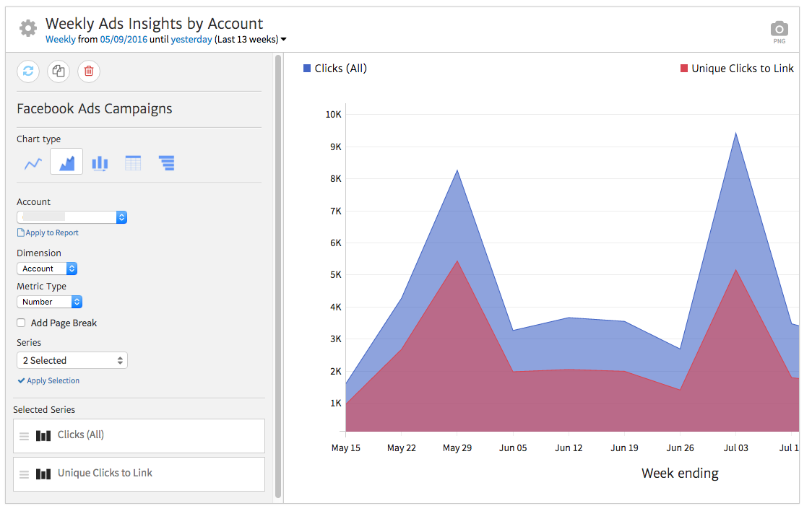Enable the Add Page Break checkbox

coord(20,323)
